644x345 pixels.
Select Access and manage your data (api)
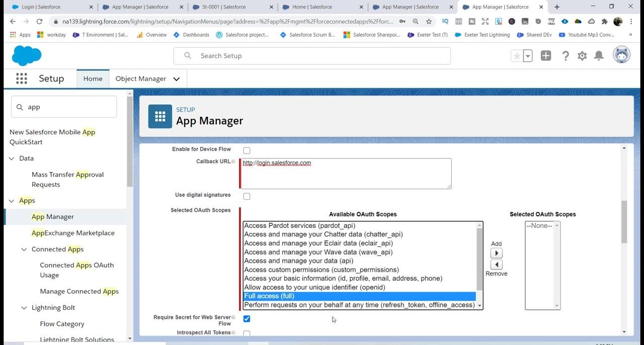(359, 261)
